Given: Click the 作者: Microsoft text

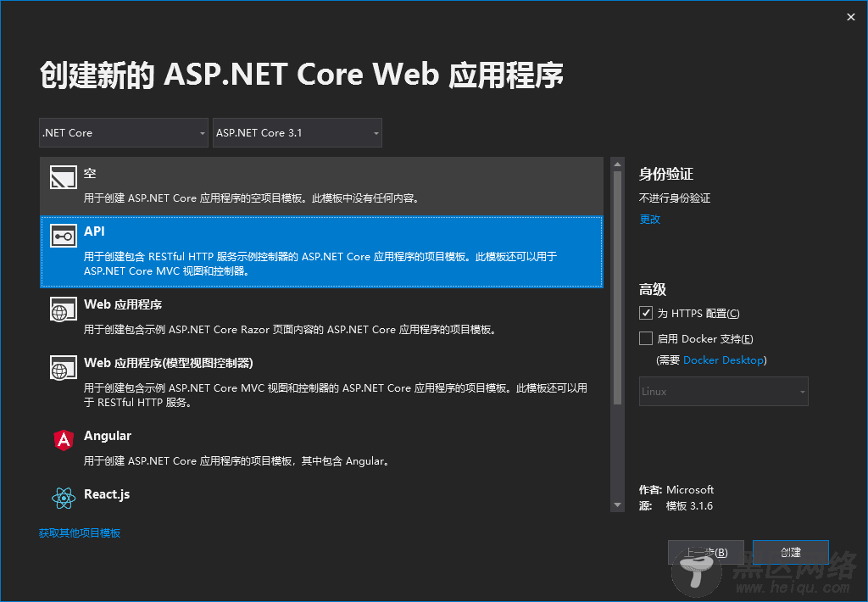Looking at the screenshot, I should coord(676,489).
